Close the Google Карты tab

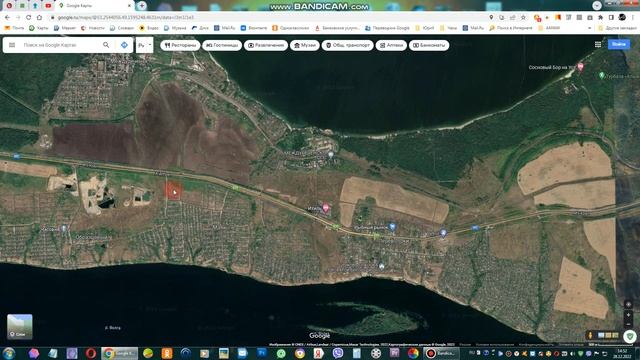[129, 6]
